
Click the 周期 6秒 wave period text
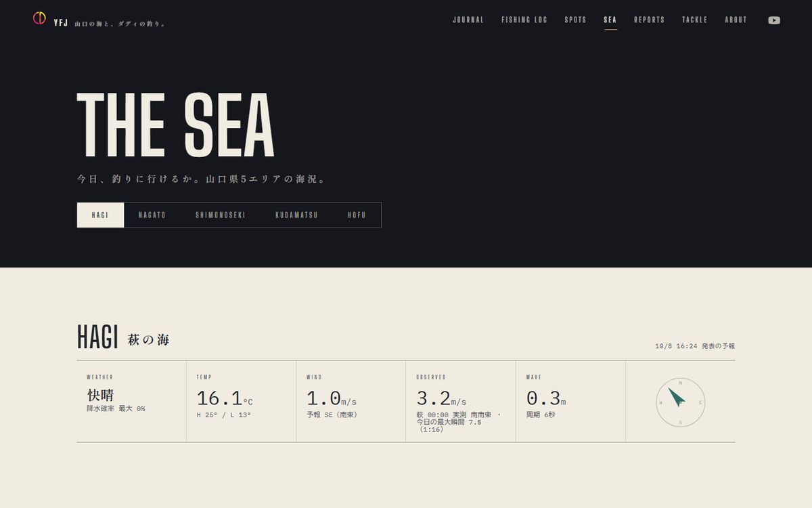(x=541, y=415)
